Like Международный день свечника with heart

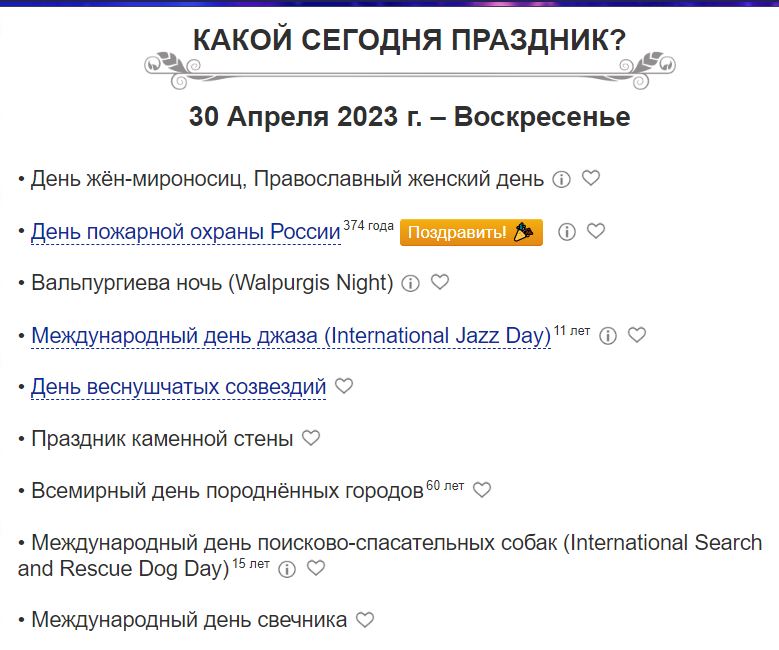[x=365, y=620]
